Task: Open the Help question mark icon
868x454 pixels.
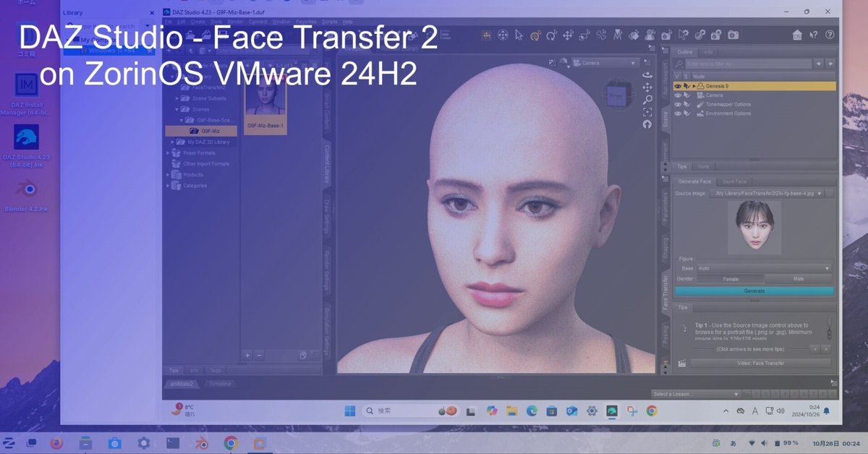Action: [x=830, y=35]
